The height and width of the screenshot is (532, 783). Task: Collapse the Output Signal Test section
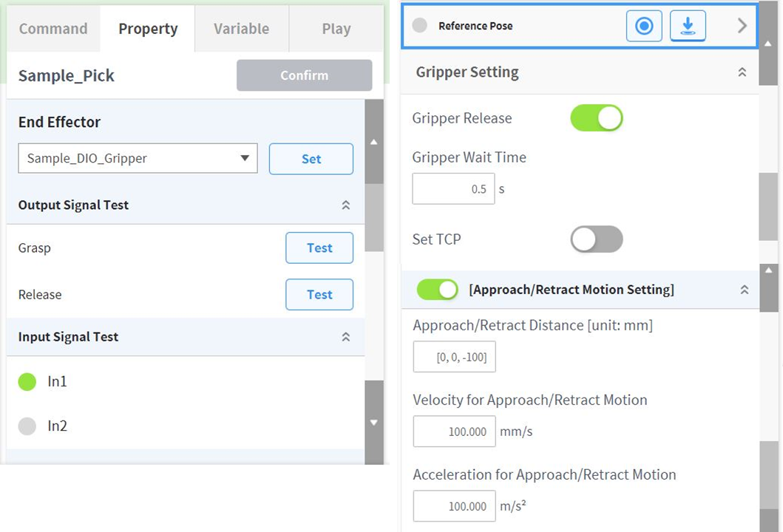(x=345, y=205)
